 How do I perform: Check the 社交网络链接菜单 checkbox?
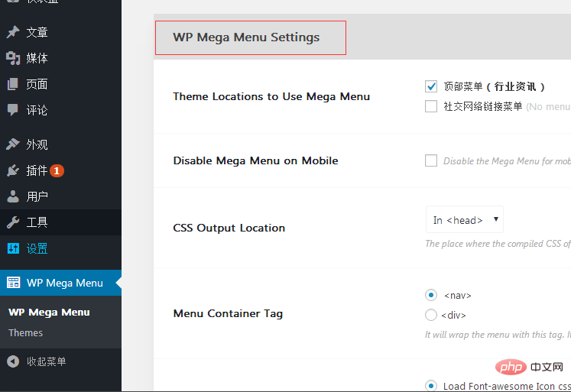(431, 106)
